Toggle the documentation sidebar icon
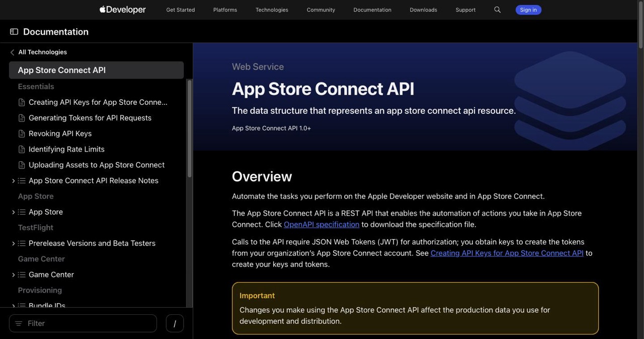The height and width of the screenshot is (339, 644). [x=14, y=32]
